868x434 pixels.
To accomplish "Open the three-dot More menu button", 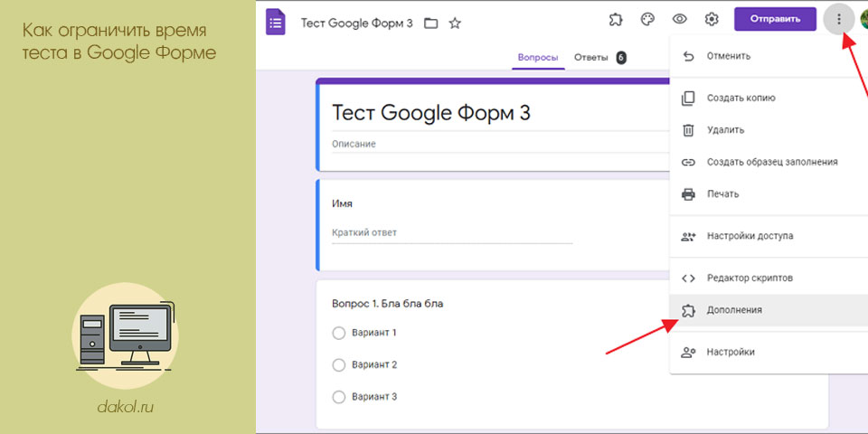I will tap(839, 19).
